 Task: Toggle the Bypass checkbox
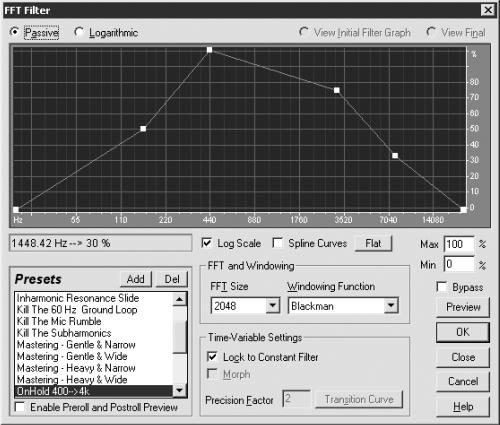[x=442, y=287]
